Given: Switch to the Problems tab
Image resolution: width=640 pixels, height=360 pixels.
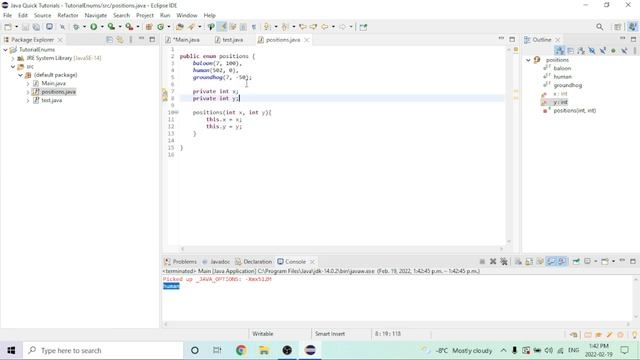Looking at the screenshot, I should point(180,262).
